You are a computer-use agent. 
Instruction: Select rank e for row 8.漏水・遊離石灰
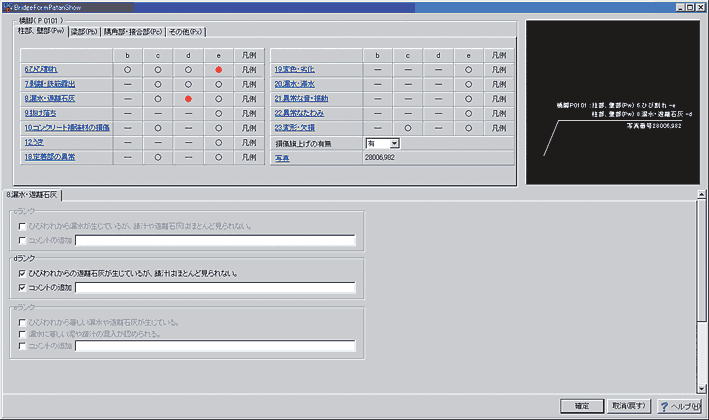point(218,99)
